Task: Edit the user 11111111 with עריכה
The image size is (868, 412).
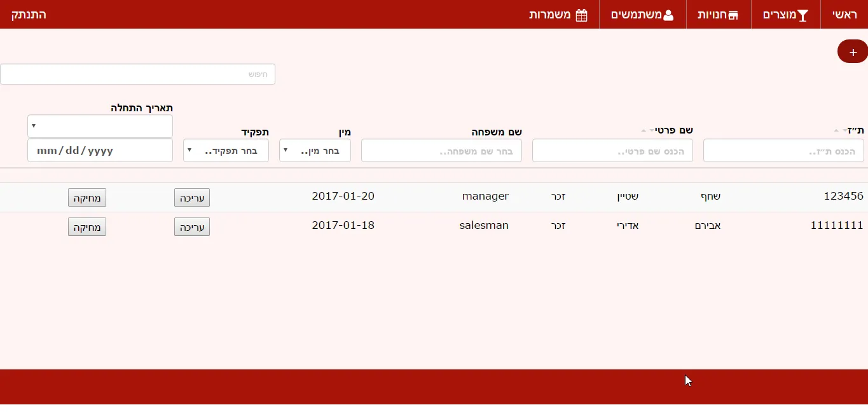Action: click(x=192, y=227)
